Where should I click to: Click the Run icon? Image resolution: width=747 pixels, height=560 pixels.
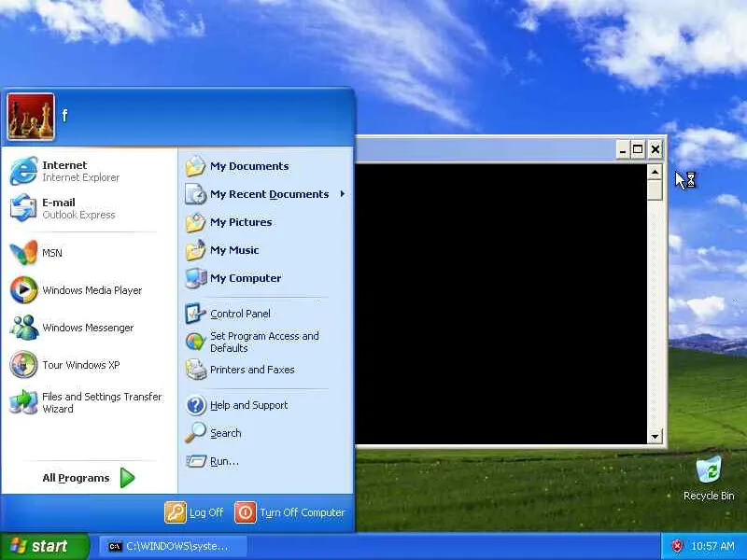click(x=195, y=461)
